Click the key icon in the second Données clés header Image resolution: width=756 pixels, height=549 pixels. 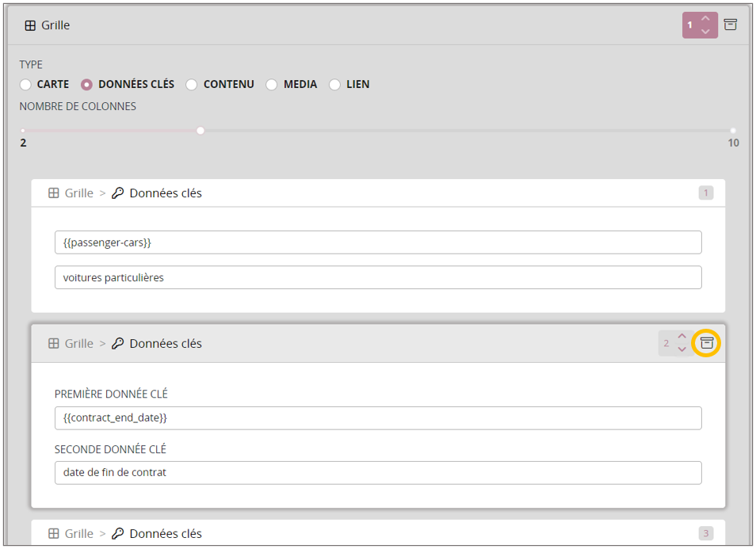[x=118, y=344]
